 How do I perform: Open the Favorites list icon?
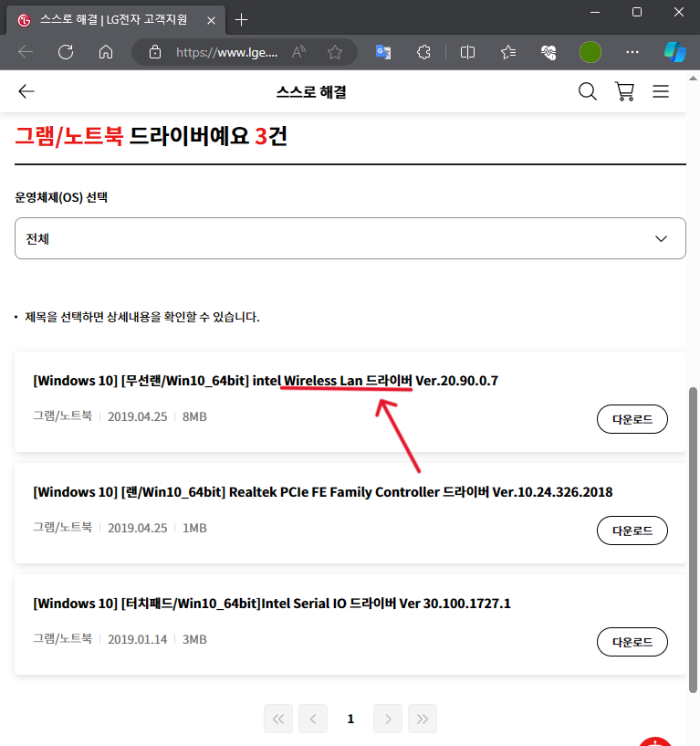[x=508, y=52]
